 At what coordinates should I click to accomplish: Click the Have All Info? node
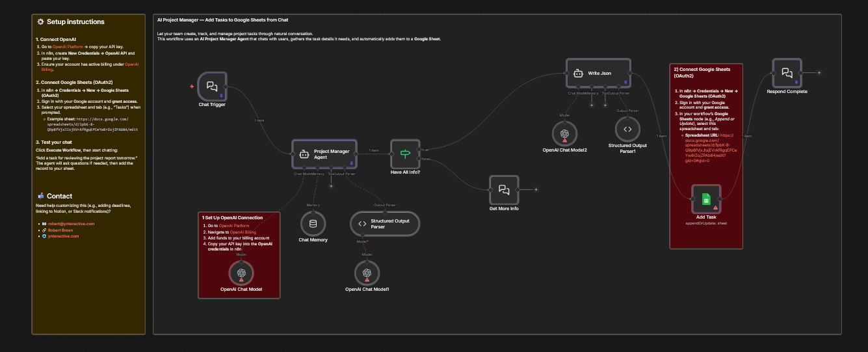pos(406,154)
